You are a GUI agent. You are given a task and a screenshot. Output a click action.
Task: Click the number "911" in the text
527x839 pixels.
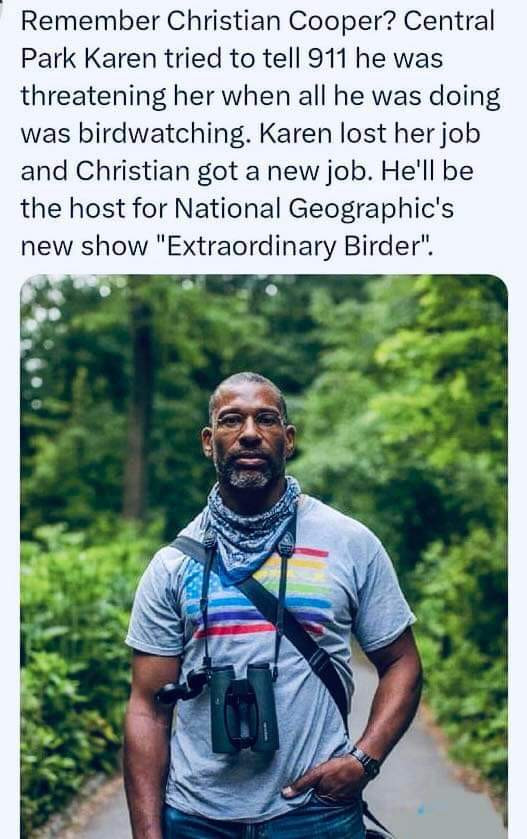coord(326,59)
